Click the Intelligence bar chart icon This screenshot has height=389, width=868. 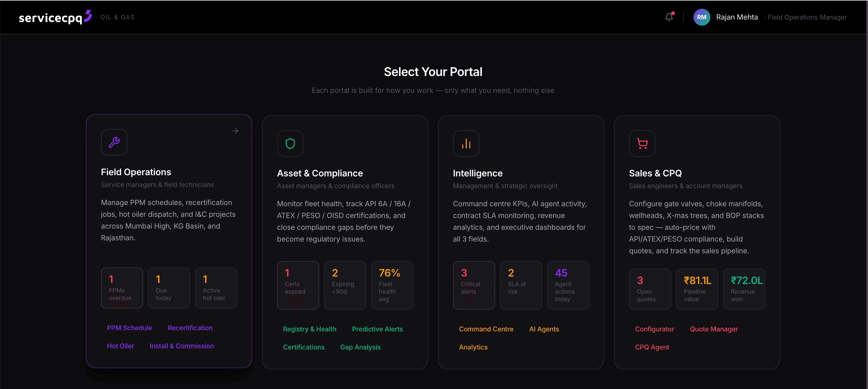pyautogui.click(x=466, y=144)
